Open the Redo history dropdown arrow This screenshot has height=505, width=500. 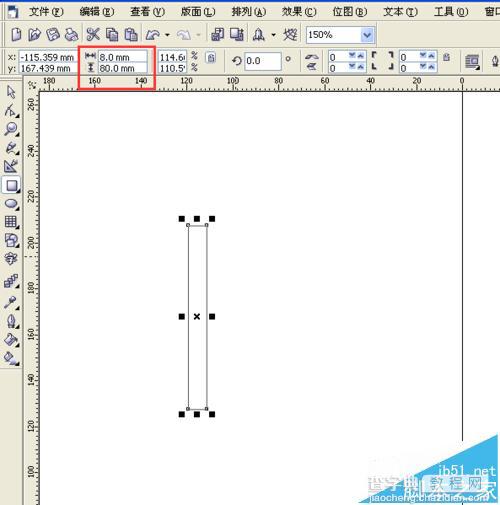(x=199, y=34)
